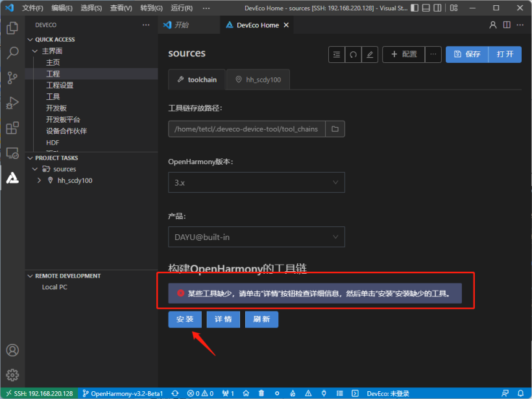Open the Manage gear icon in activity bar
532x399 pixels.
pyautogui.click(x=12, y=375)
